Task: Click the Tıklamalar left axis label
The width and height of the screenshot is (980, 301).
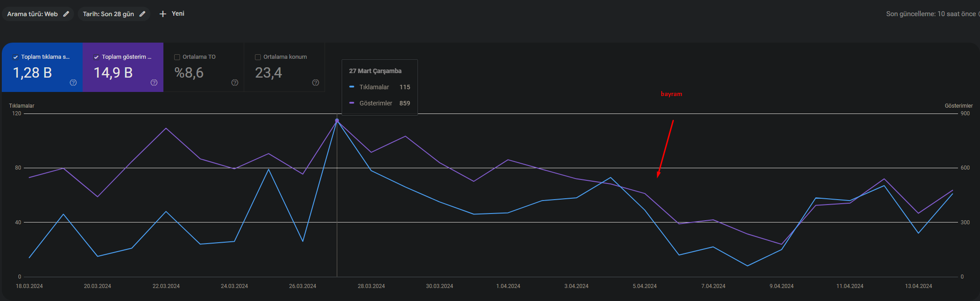Action: 22,106
